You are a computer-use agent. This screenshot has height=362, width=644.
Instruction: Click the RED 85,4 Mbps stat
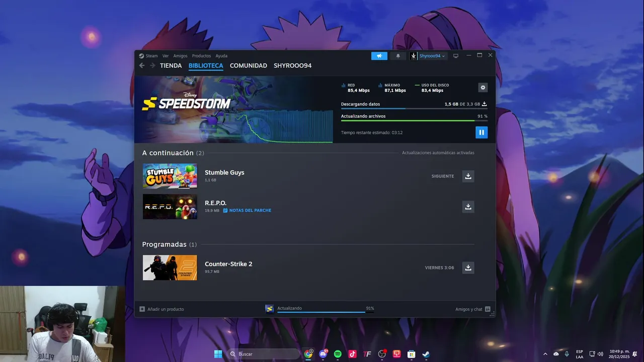coord(356,88)
